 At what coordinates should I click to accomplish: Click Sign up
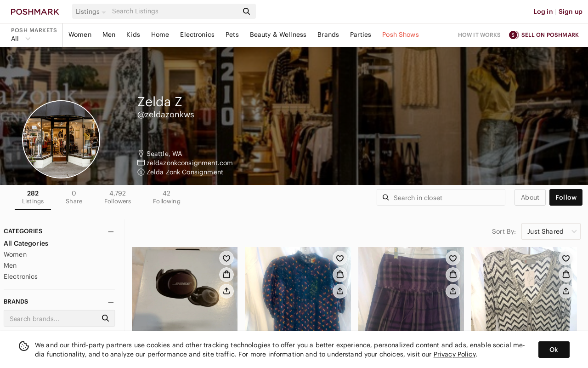point(571,11)
